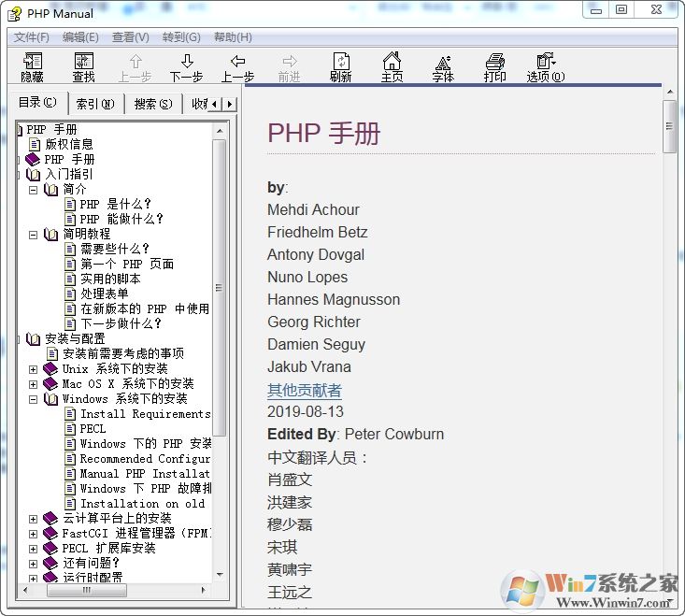
Task: Click the open book icon beside 简介
Action: pyautogui.click(x=50, y=189)
